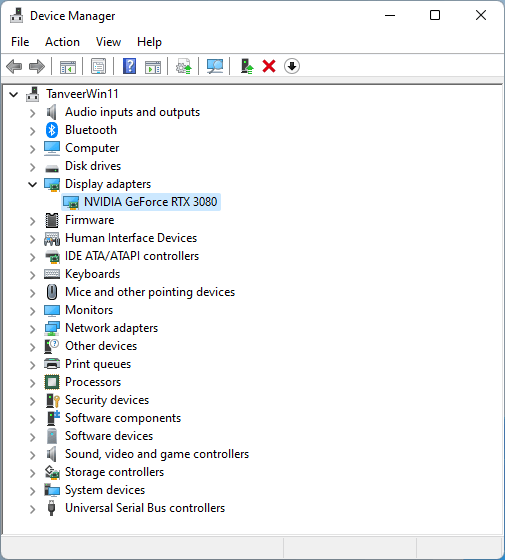Click the red X Uninstall device icon
The height and width of the screenshot is (560, 505).
coord(269,66)
